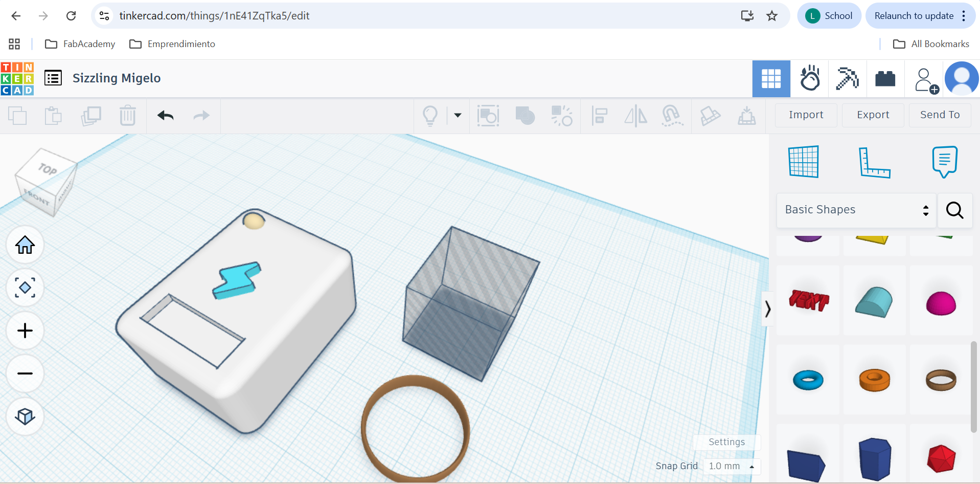Click the Paste tool icon
Screen dimensions: 980x484
tap(53, 116)
